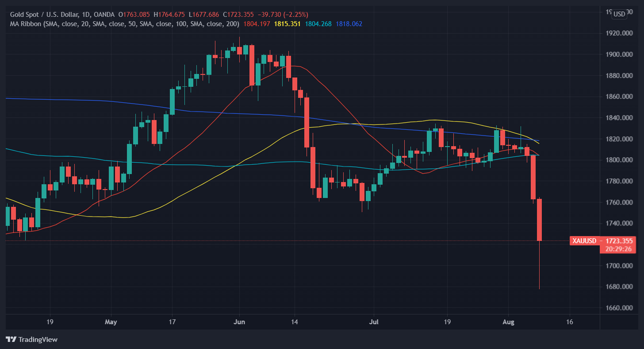Click the daily change −39.730 (−2.25%)
The width and height of the screenshot is (644, 349).
(x=284, y=15)
